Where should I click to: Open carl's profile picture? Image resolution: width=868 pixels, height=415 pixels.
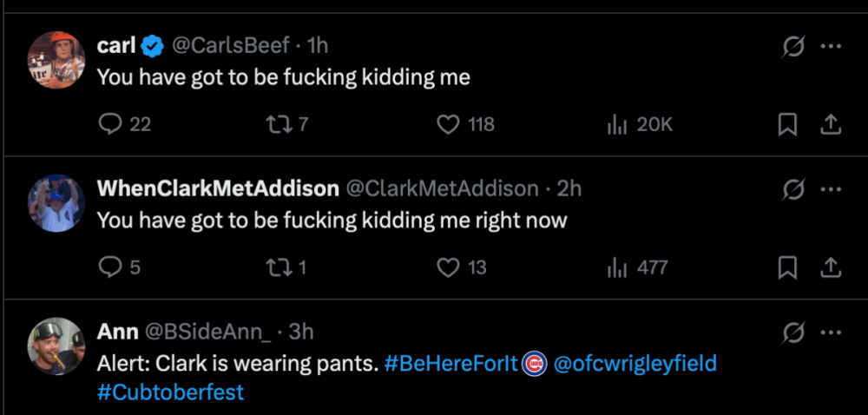[x=56, y=60]
